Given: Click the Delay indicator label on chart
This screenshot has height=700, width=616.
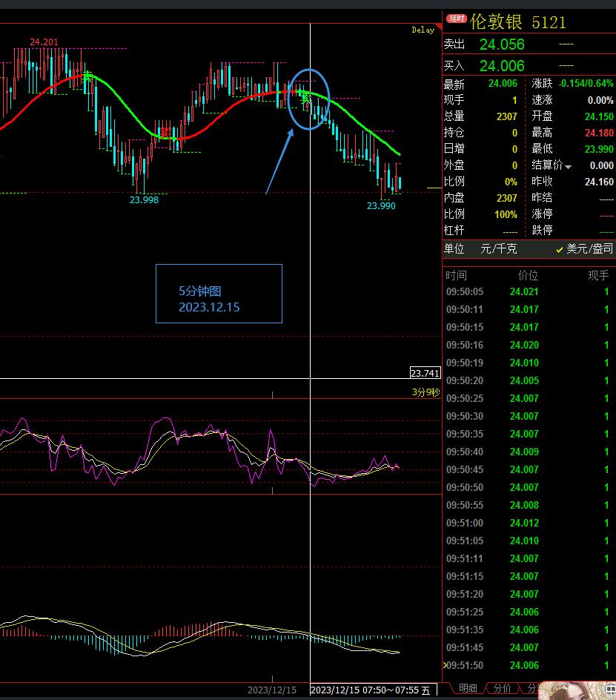Looking at the screenshot, I should point(423,30).
